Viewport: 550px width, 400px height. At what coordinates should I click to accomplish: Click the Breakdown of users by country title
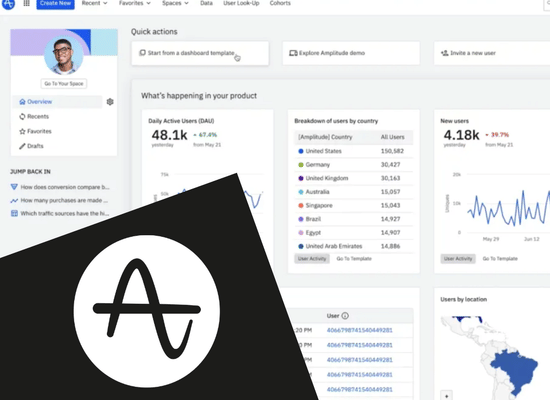tap(336, 121)
